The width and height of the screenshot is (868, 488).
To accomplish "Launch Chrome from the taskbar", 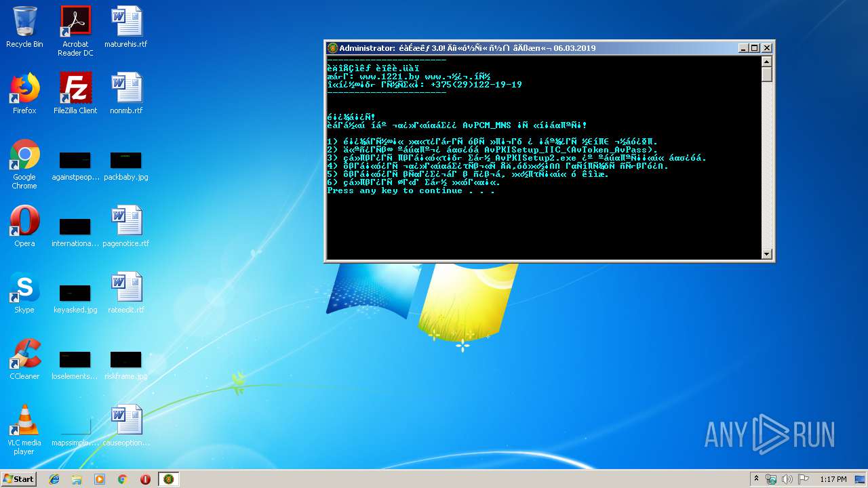I will click(123, 479).
